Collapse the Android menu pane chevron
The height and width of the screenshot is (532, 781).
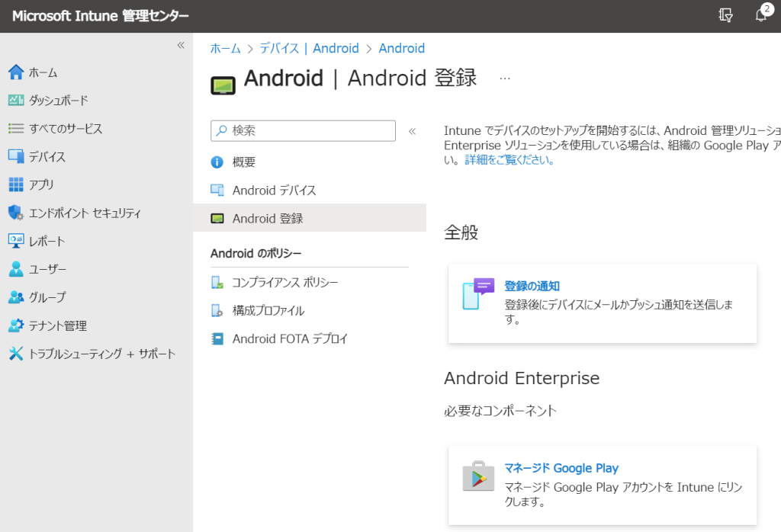pyautogui.click(x=412, y=130)
